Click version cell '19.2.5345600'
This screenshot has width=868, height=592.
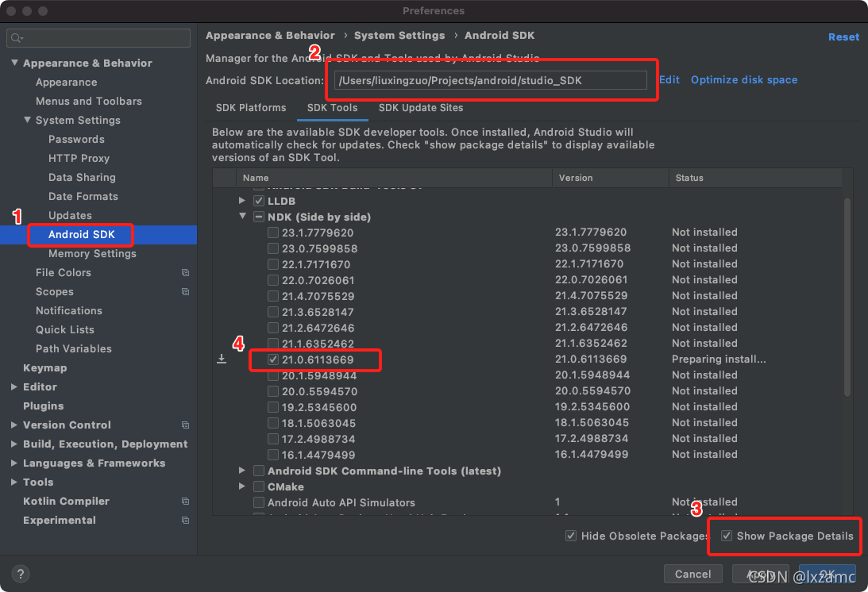tap(594, 406)
